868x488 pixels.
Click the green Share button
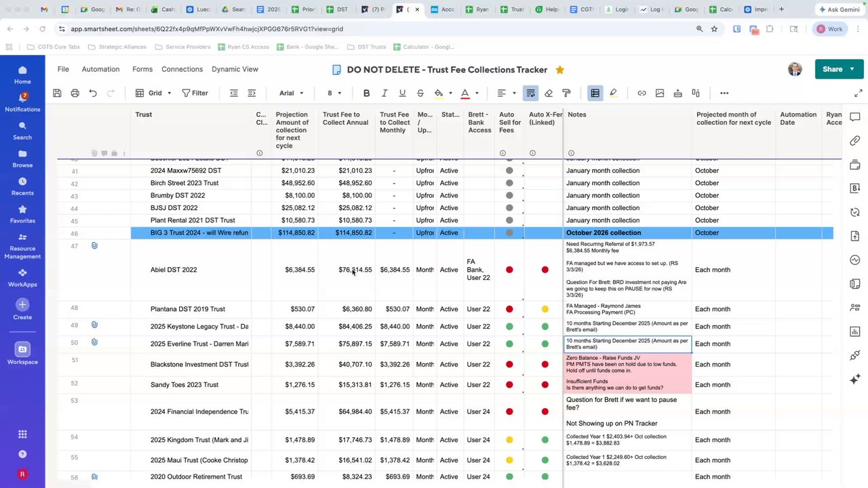832,69
